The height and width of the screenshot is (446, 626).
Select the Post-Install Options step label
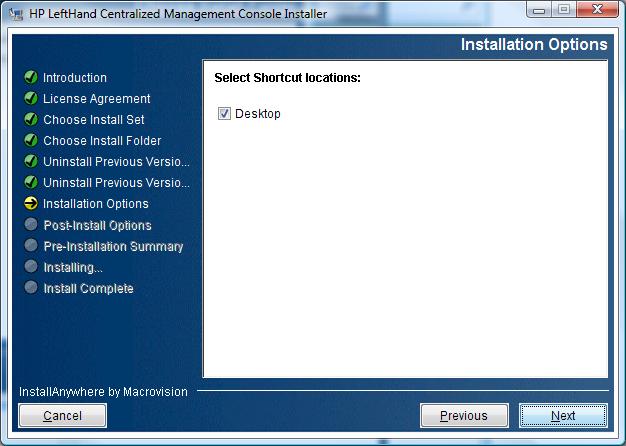click(x=97, y=225)
